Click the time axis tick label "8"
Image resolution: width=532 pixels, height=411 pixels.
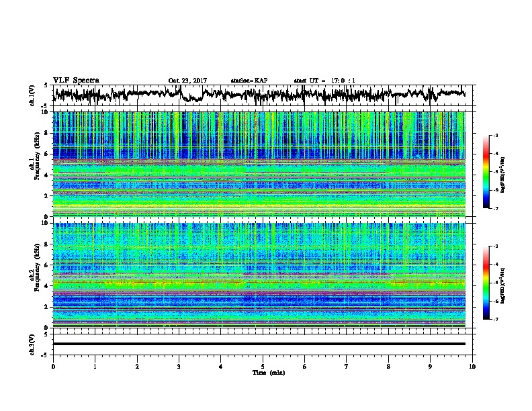(388, 367)
